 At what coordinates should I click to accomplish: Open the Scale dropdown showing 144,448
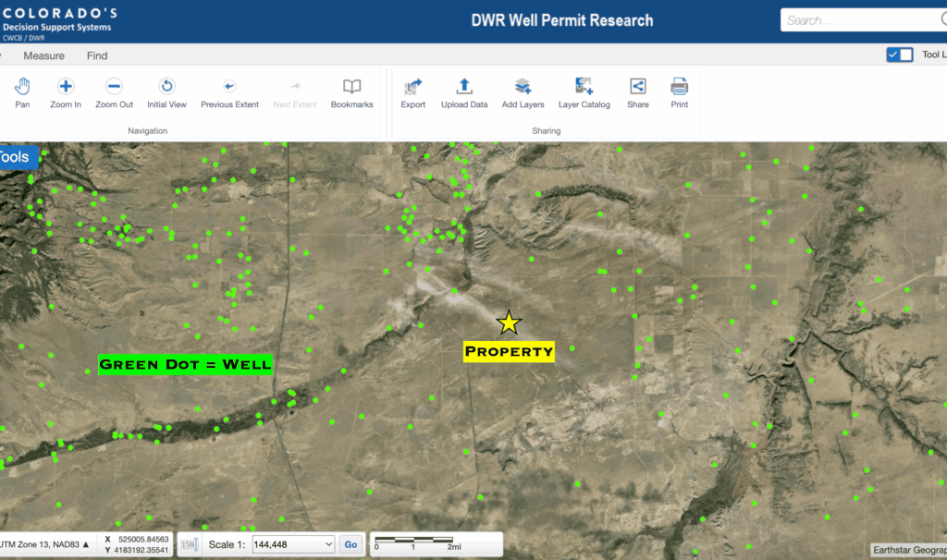(x=292, y=545)
